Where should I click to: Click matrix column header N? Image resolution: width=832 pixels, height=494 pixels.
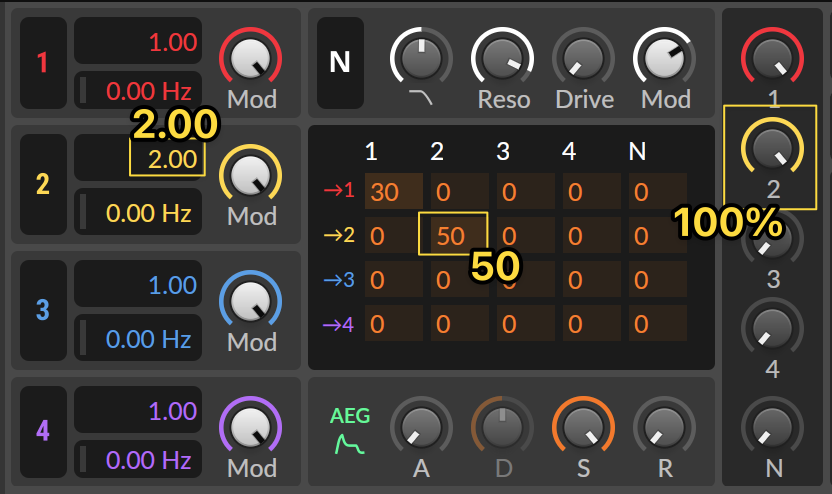pyautogui.click(x=637, y=152)
